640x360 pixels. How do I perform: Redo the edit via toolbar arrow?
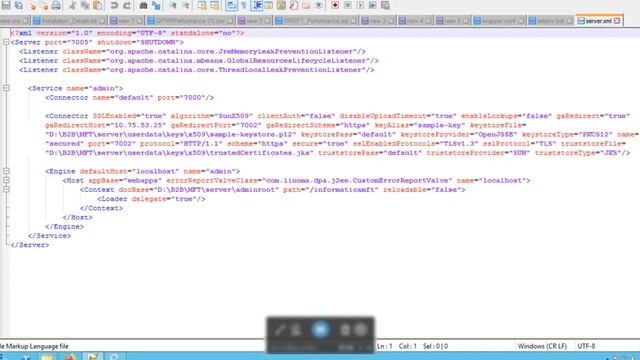[x=127, y=5]
